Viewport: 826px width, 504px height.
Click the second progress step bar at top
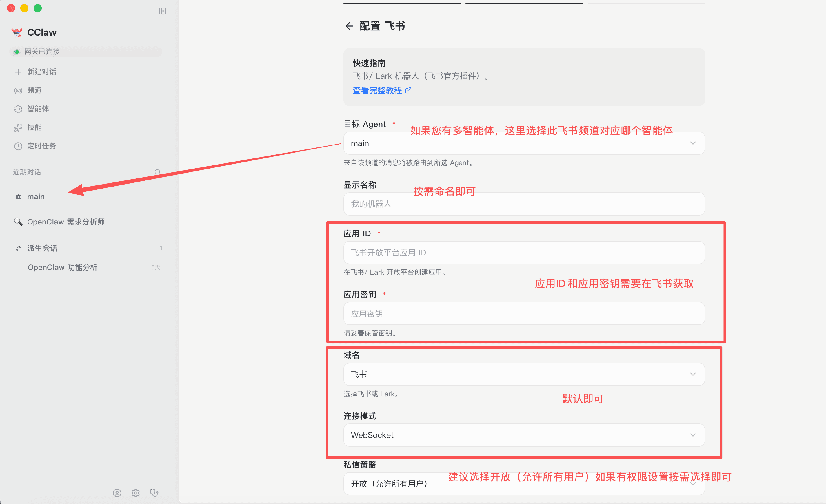(524, 3)
